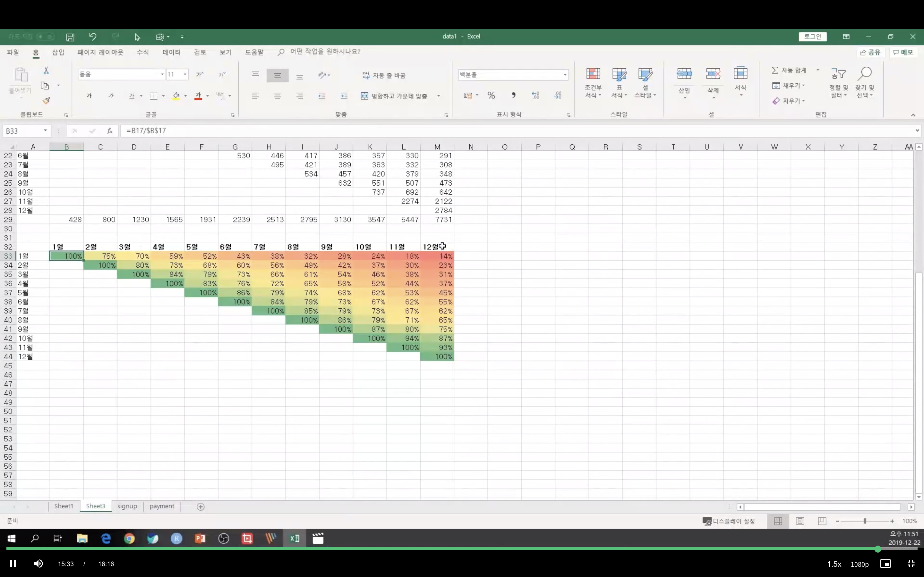Switch to the signup sheet tab
The height and width of the screenshot is (577, 924).
(127, 506)
